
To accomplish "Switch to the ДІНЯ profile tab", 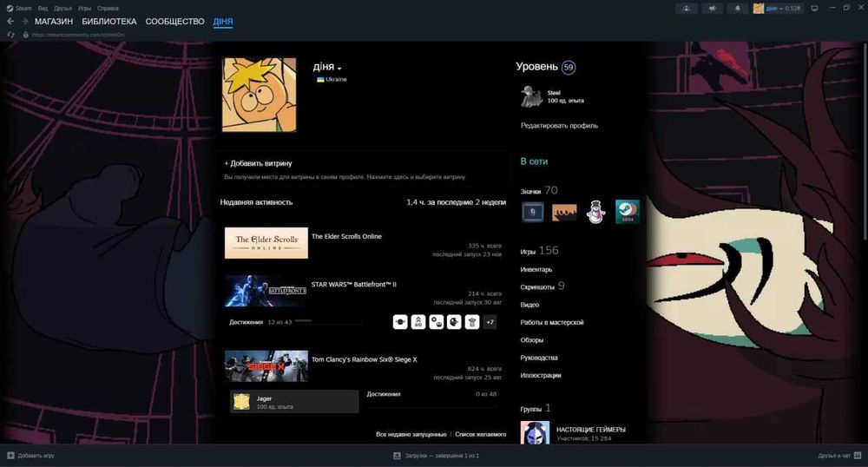I will point(223,21).
